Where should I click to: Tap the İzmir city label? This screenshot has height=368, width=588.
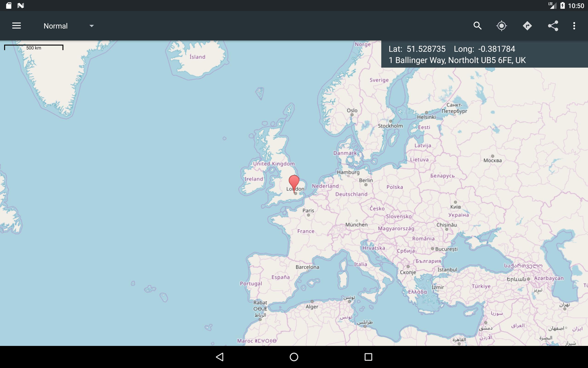[x=438, y=287]
